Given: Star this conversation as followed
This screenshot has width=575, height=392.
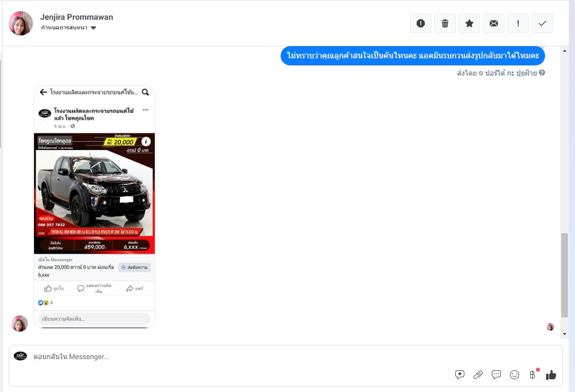Looking at the screenshot, I should (469, 23).
